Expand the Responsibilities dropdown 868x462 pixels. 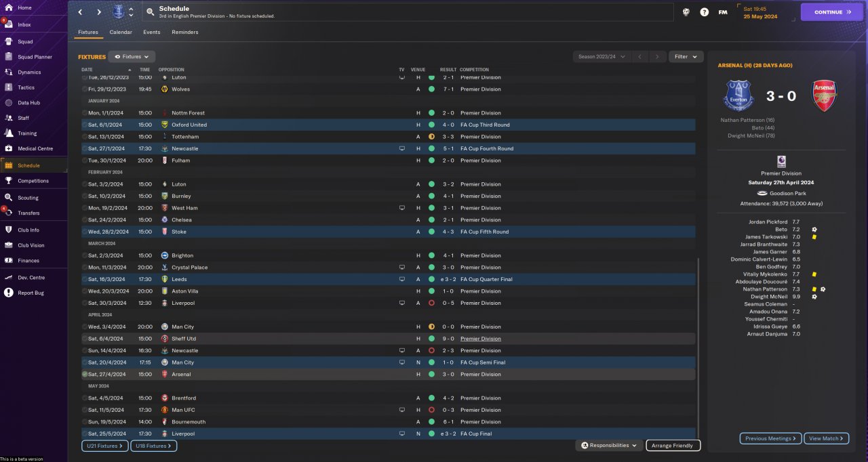click(x=609, y=446)
